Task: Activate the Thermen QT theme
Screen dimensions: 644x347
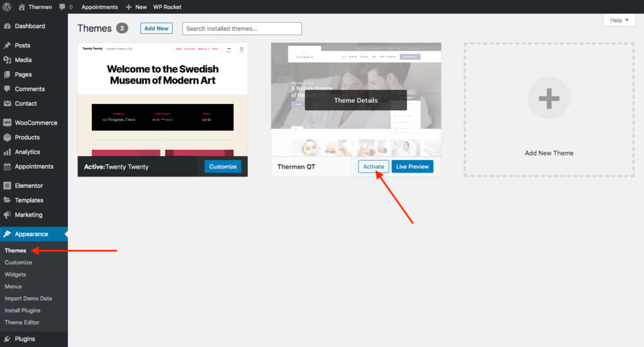Action: (374, 166)
